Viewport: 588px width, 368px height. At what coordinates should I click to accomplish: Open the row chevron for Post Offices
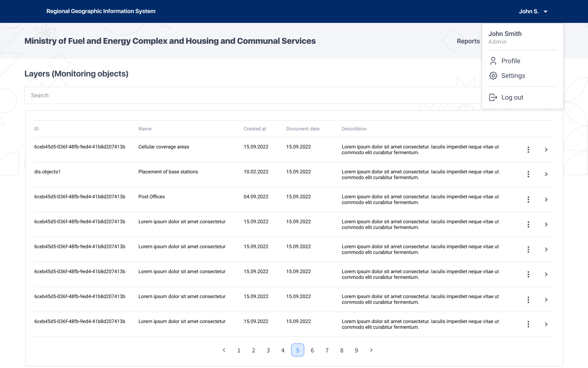tap(546, 200)
